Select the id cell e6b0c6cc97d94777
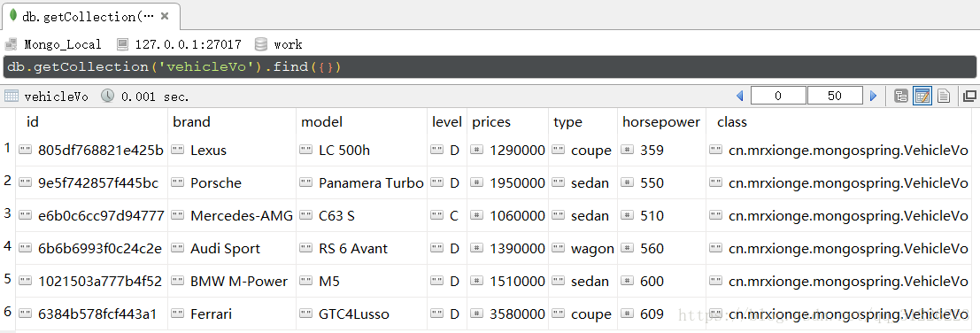 point(92,215)
